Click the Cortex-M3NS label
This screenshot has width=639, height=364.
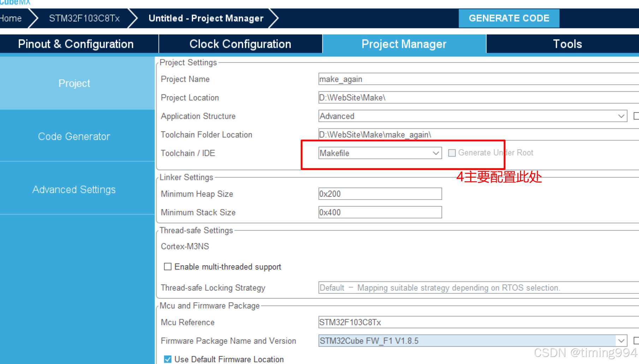click(x=185, y=247)
